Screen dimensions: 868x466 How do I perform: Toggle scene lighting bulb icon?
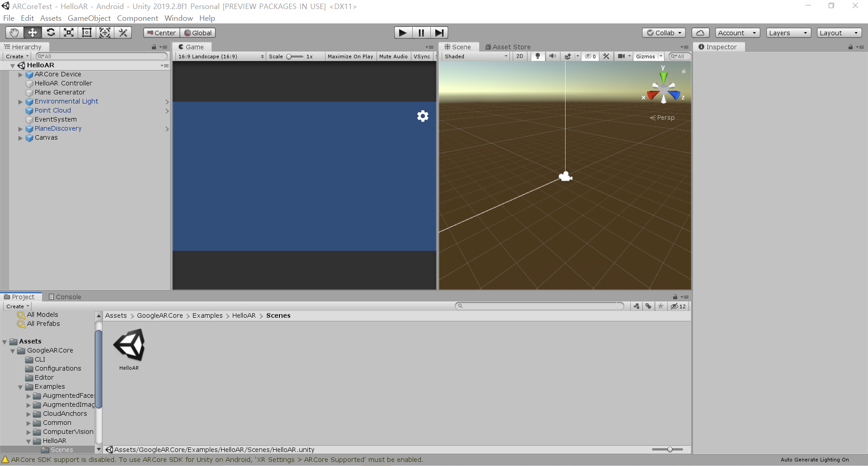(538, 56)
